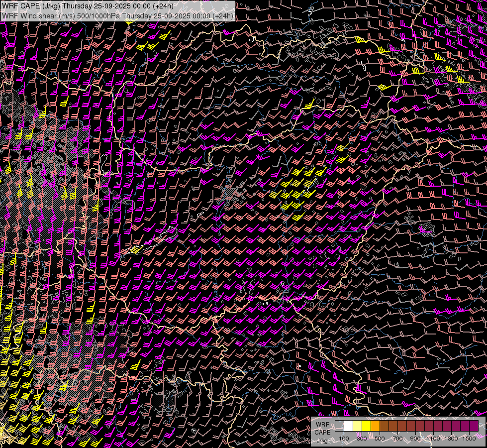The height and width of the screenshot is (448, 487).
Task: Click the orange CAPE legend swatch
Action: [x=375, y=426]
